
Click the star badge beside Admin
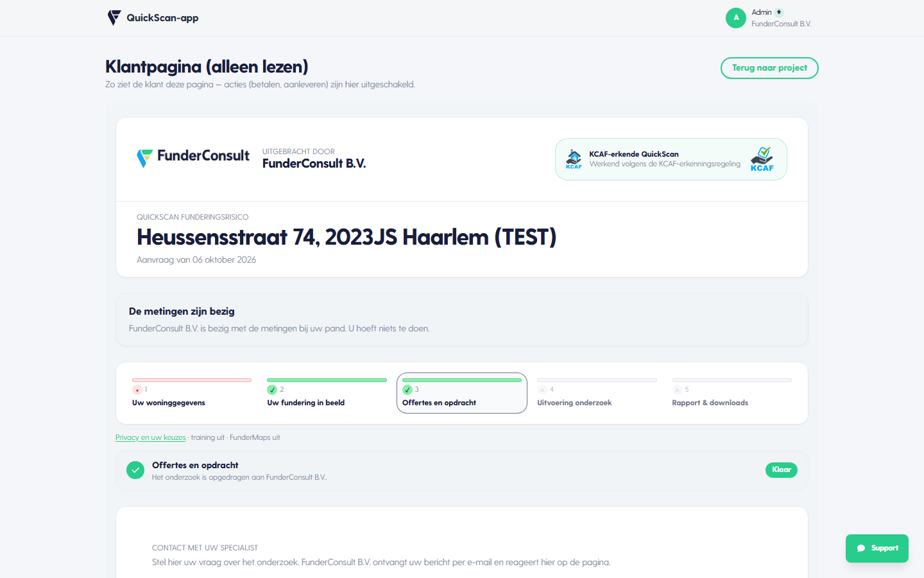tap(779, 12)
